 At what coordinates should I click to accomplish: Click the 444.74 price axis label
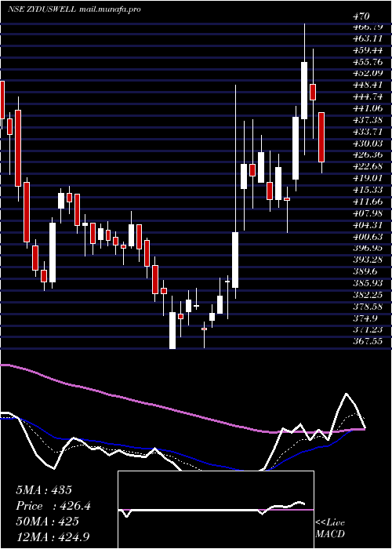pos(368,96)
